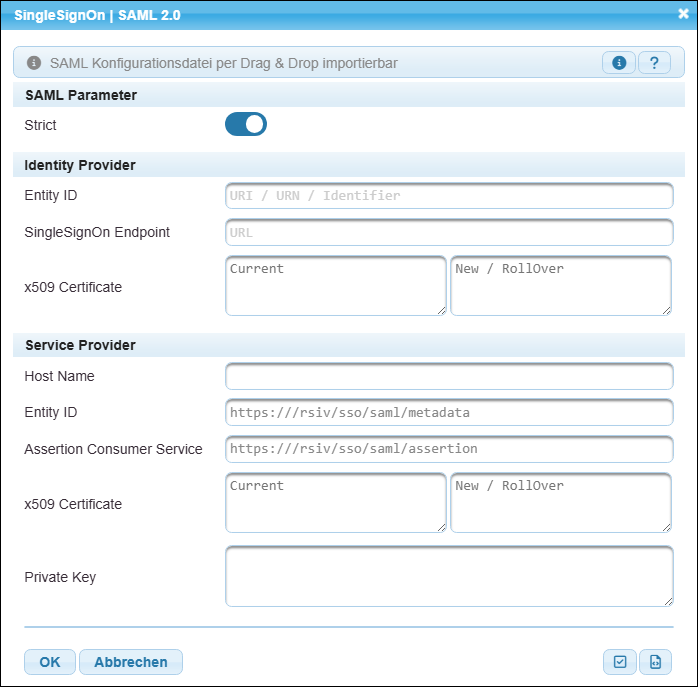
Task: Click Service Provider Current certificate textarea
Action: coord(335,503)
